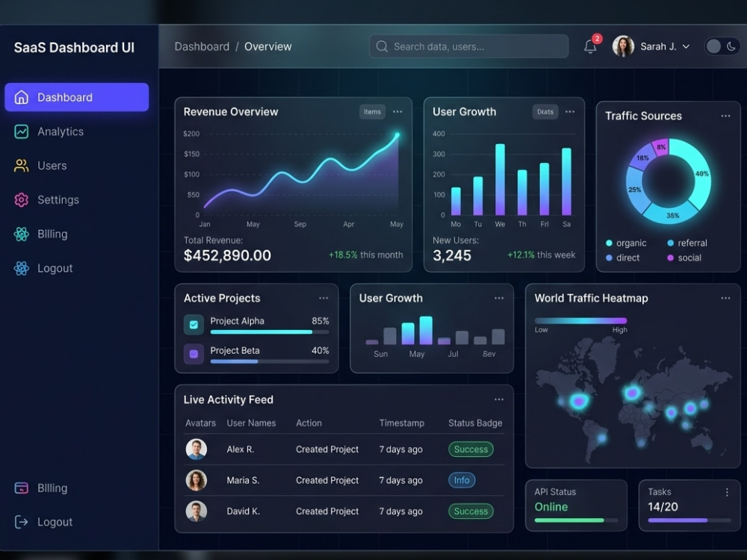Click the SaaS Dashboard UI logo title
Screen dimensions: 747x560
(x=74, y=48)
